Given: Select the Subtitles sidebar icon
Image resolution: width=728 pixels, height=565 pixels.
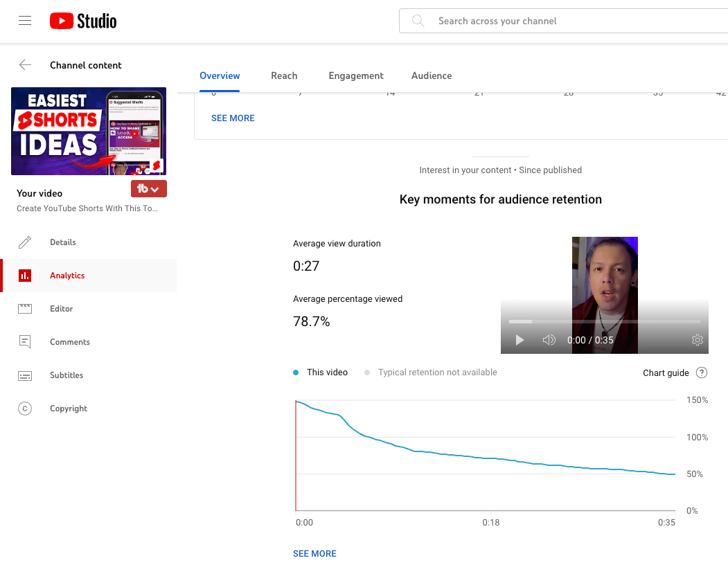Looking at the screenshot, I should tap(25, 375).
